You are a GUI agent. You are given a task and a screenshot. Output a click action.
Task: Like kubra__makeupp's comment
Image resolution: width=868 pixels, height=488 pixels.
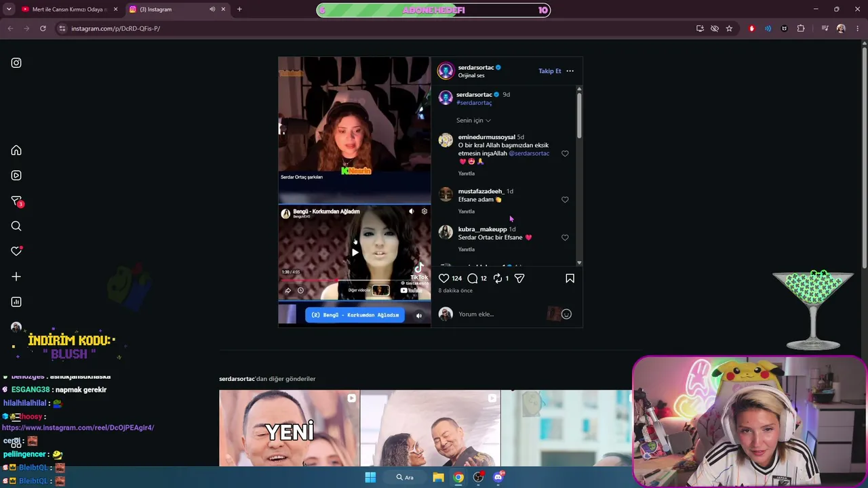click(x=565, y=238)
